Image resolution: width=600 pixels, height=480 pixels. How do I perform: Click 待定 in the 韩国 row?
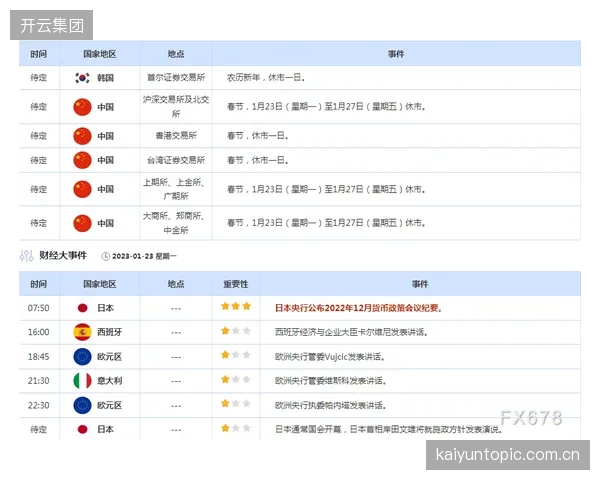(x=39, y=78)
